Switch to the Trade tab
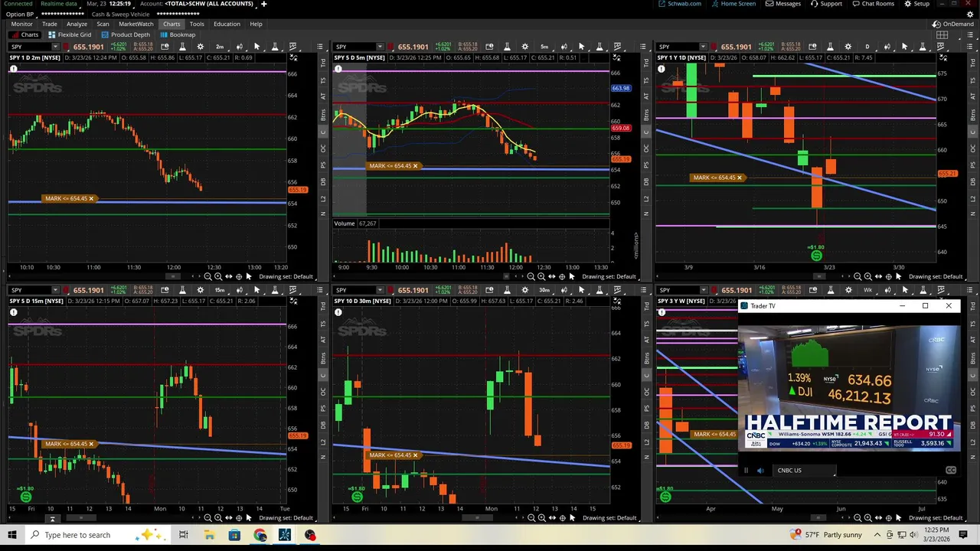This screenshot has width=980, height=551. point(49,24)
